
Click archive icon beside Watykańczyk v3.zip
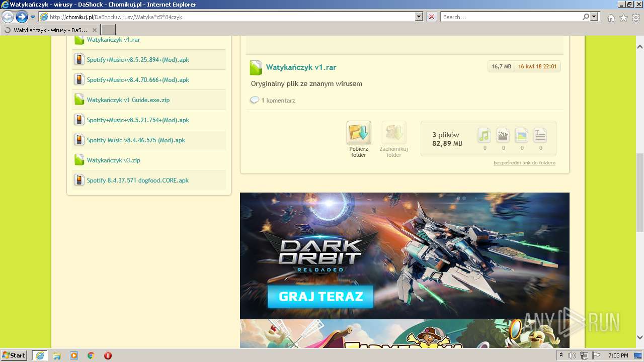[79, 160]
